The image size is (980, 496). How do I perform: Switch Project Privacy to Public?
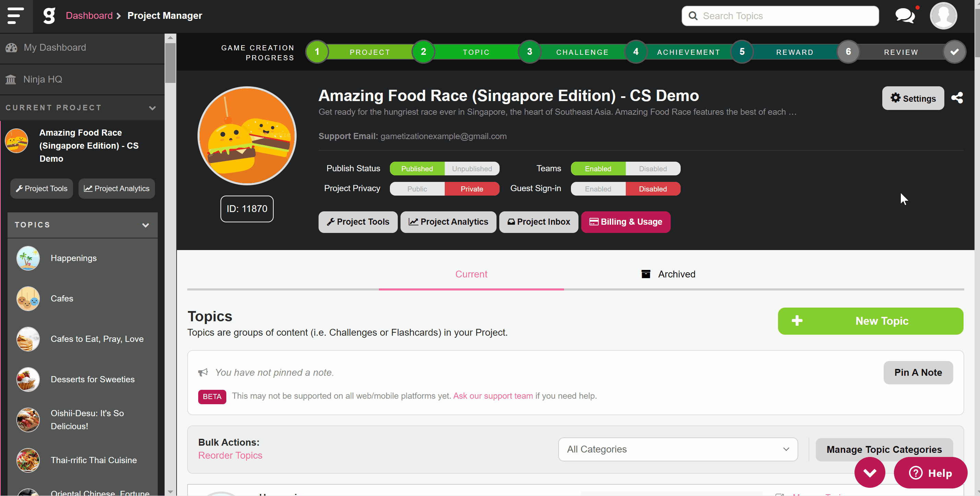tap(417, 189)
